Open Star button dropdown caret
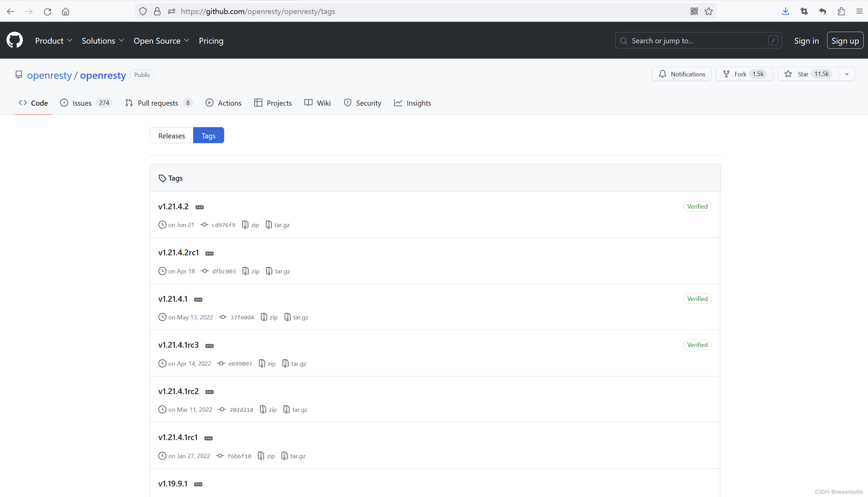The image size is (868, 497). tap(847, 74)
